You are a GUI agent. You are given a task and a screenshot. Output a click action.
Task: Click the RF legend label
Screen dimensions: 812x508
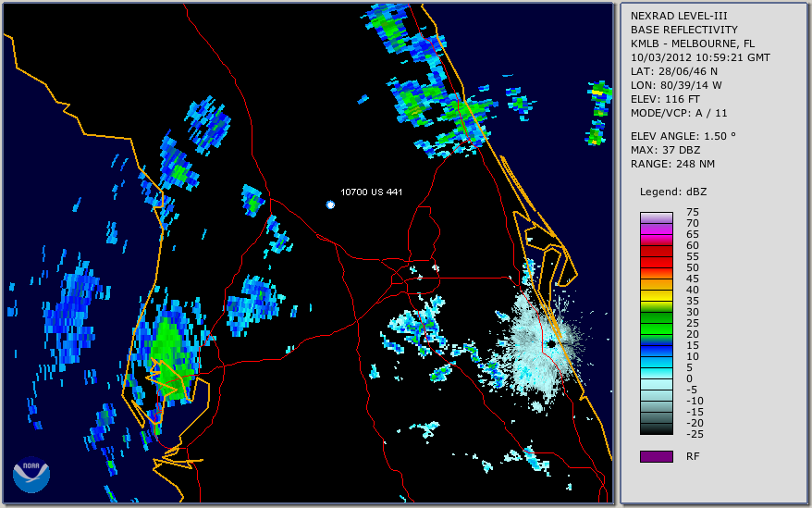[693, 456]
